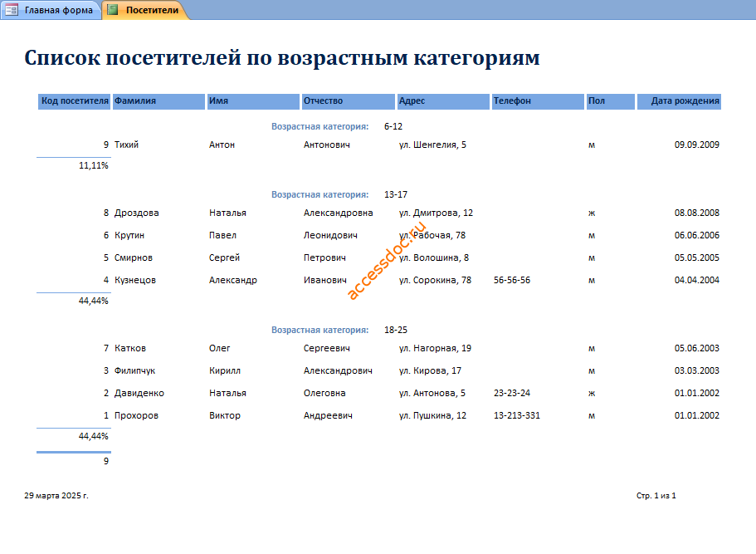The height and width of the screenshot is (554, 756).
Task: Select surname Дроздова
Action: coord(136,213)
